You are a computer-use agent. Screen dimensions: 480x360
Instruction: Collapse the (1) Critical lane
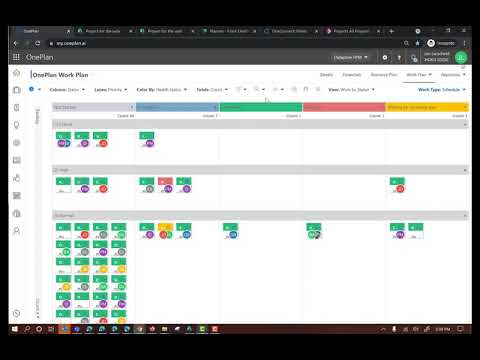[465, 124]
